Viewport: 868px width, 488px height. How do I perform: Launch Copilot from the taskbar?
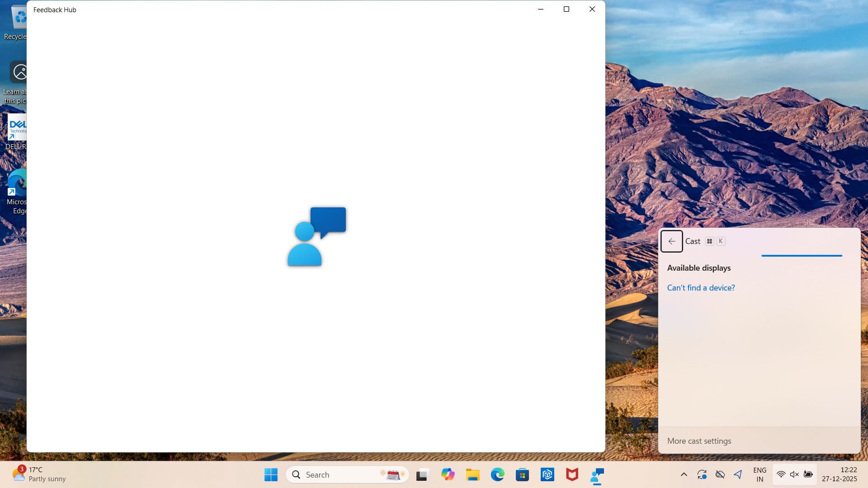pyautogui.click(x=448, y=474)
